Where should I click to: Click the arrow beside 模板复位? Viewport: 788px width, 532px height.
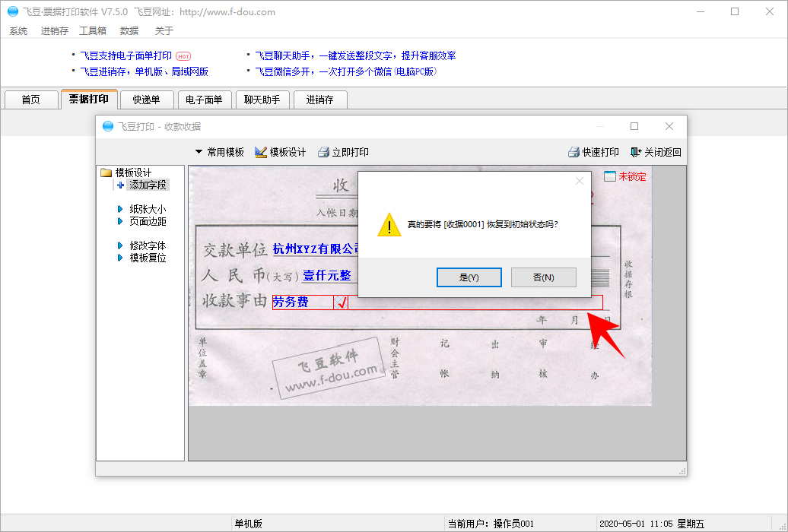[x=119, y=258]
